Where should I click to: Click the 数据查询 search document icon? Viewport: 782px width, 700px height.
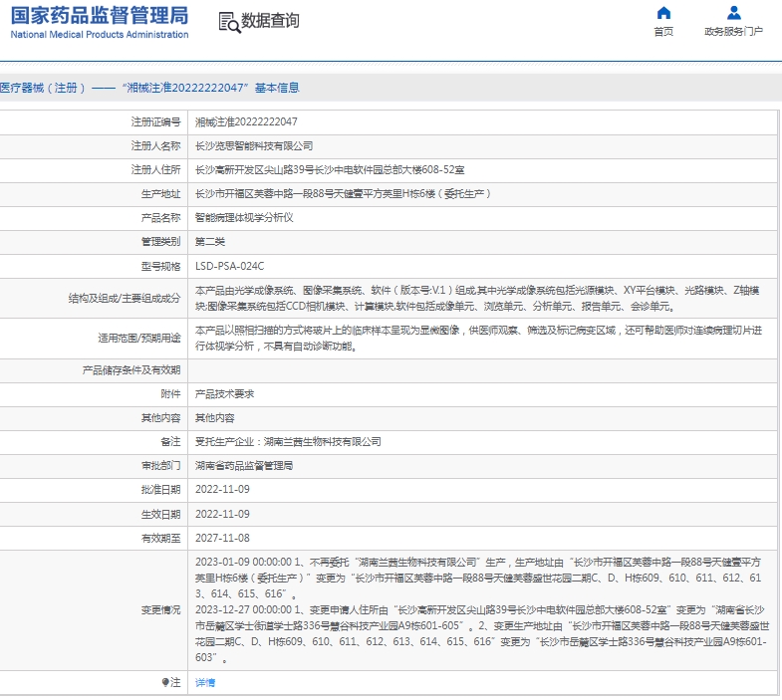coord(229,23)
